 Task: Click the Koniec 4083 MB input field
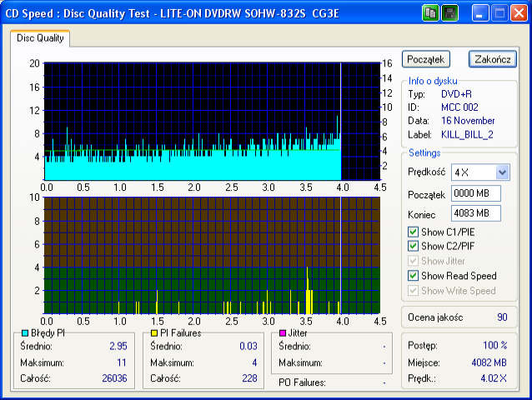click(x=475, y=213)
